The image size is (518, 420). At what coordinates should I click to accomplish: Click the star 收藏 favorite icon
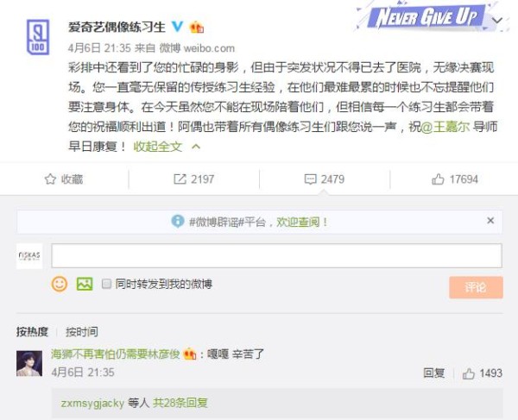50,179
